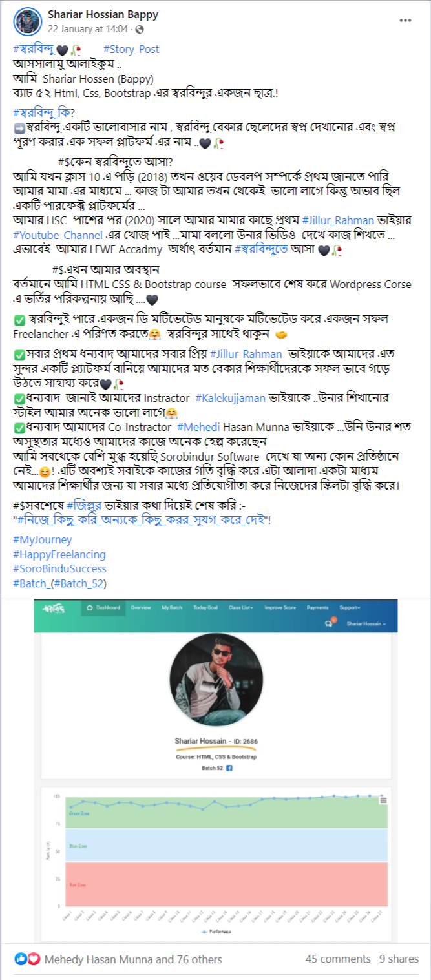Click the public audience globe icon
This screenshot has height=980, width=431.
[140, 30]
